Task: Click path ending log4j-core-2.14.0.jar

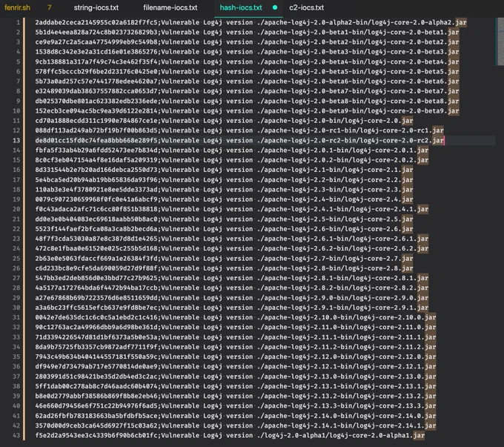Action: coord(347,416)
